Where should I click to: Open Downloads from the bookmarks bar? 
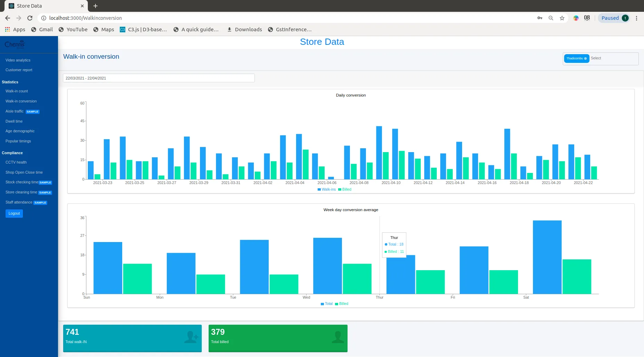point(244,30)
